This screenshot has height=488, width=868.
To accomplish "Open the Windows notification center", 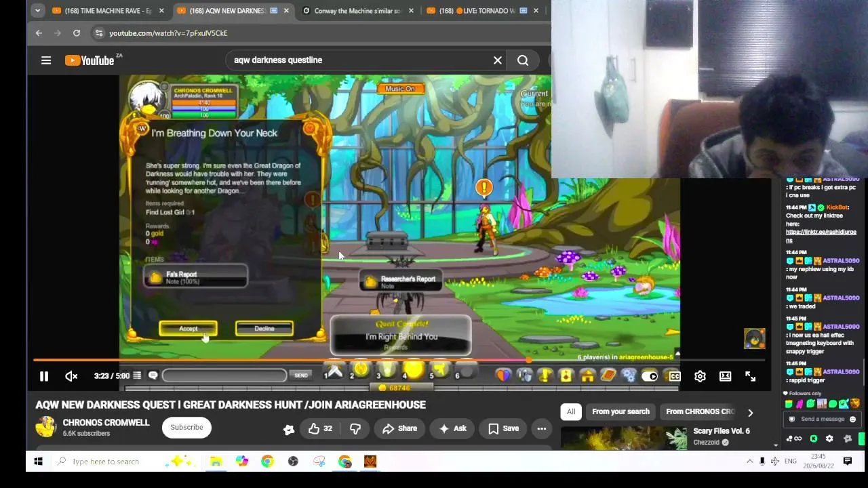I will pos(848,462).
